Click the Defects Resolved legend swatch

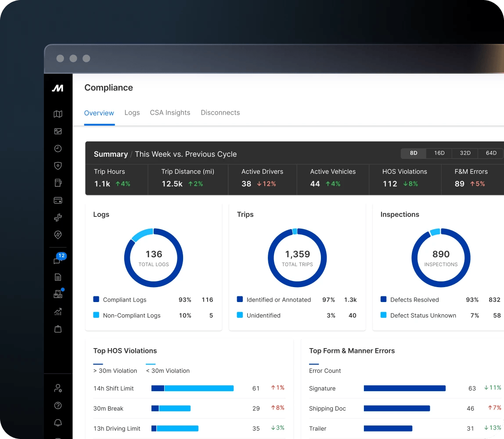point(383,299)
